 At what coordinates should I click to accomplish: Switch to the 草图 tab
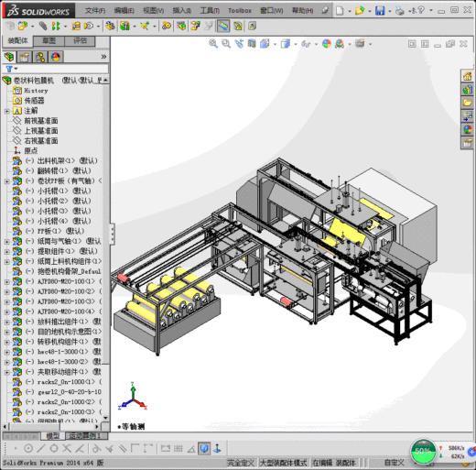(x=49, y=40)
